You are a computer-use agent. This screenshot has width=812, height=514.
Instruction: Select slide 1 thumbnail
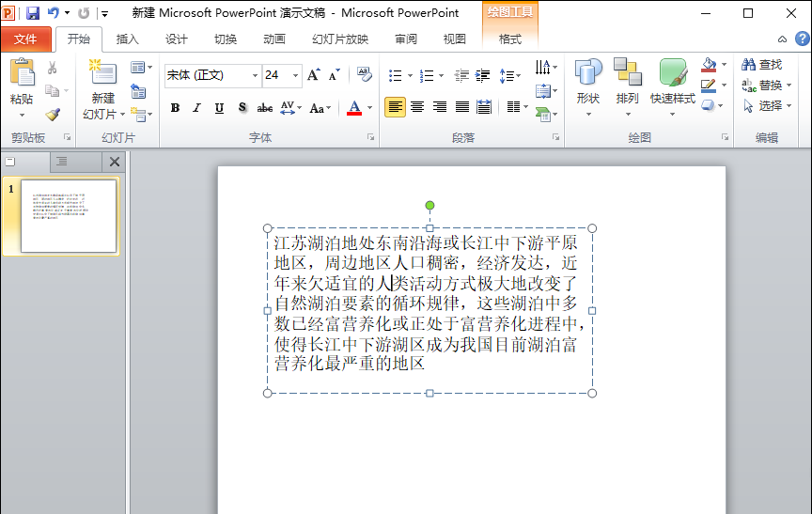pos(69,216)
